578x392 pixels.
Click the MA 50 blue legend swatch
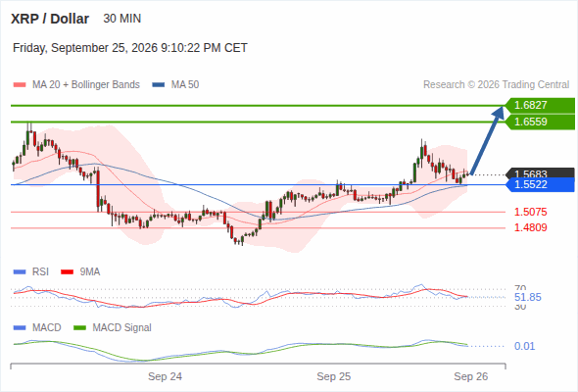pos(159,85)
